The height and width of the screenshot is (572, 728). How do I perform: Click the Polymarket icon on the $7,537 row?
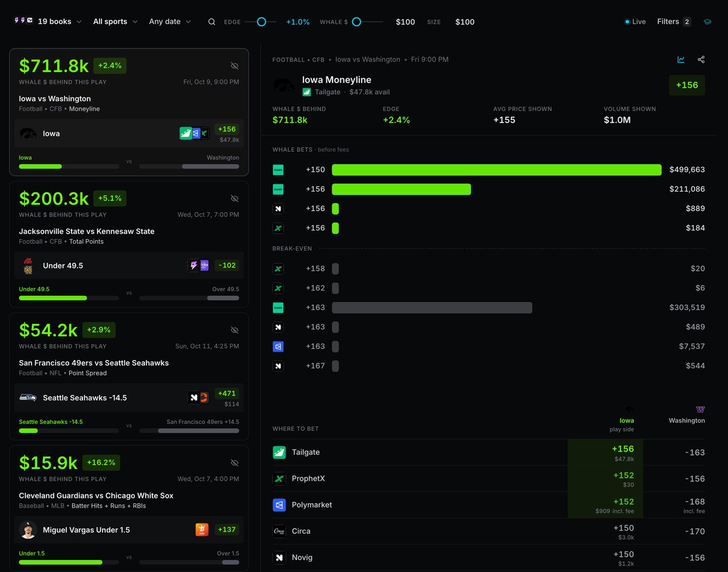tap(278, 346)
